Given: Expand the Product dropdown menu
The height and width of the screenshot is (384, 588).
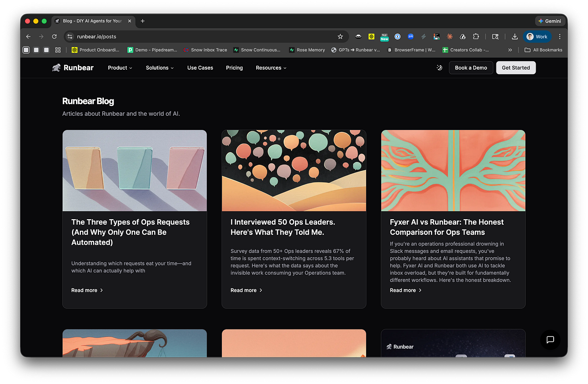Looking at the screenshot, I should point(120,68).
